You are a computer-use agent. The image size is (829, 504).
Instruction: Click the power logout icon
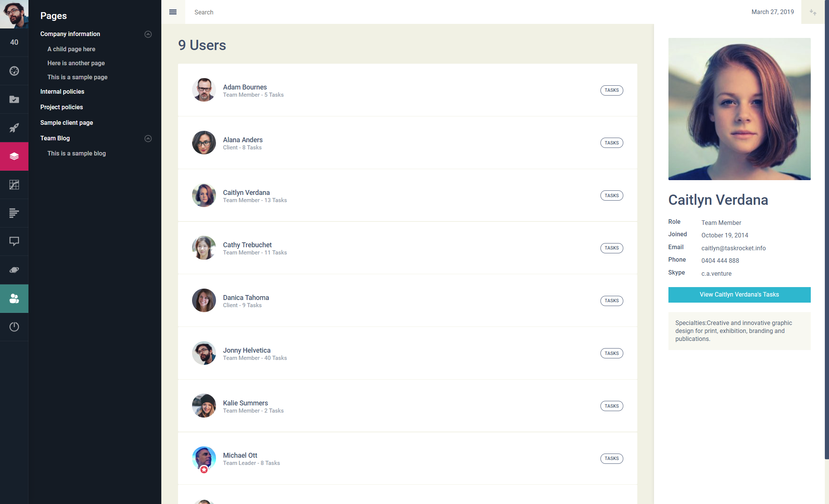click(14, 327)
